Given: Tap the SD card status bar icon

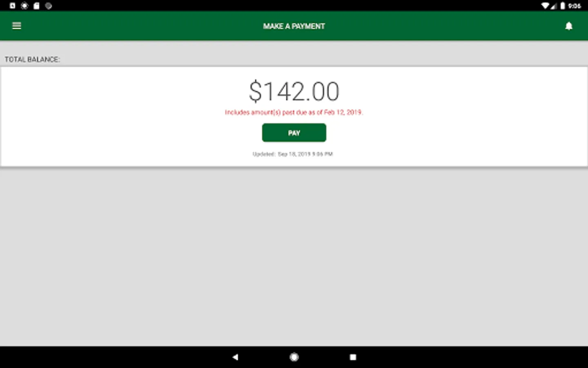Looking at the screenshot, I should (x=36, y=6).
